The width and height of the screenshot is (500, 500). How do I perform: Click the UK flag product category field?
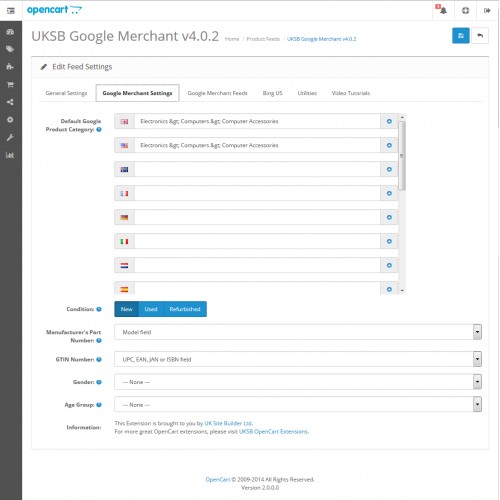click(x=257, y=121)
